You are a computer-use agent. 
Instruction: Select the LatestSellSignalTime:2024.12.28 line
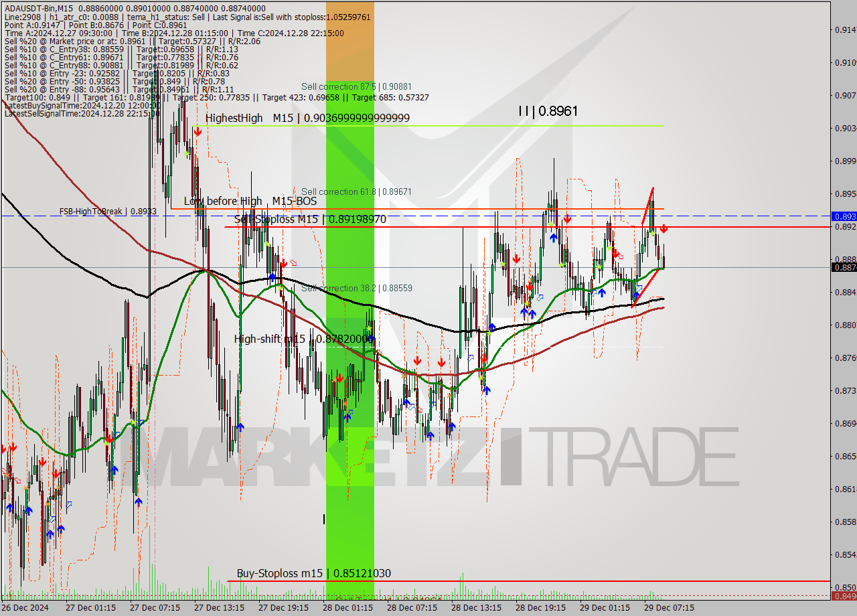point(82,114)
